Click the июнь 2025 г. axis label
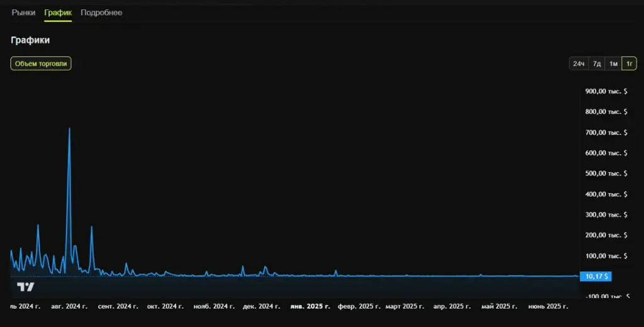The image size is (644, 327). point(548,306)
